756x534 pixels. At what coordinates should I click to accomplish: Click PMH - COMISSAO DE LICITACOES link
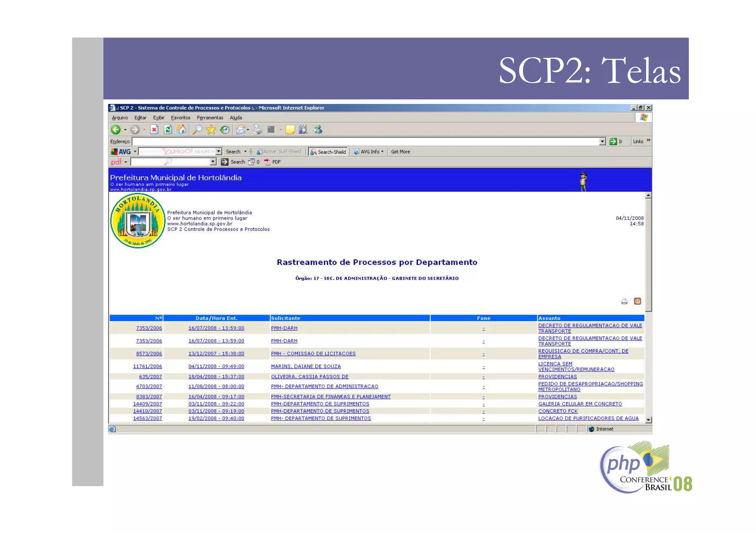pos(313,354)
